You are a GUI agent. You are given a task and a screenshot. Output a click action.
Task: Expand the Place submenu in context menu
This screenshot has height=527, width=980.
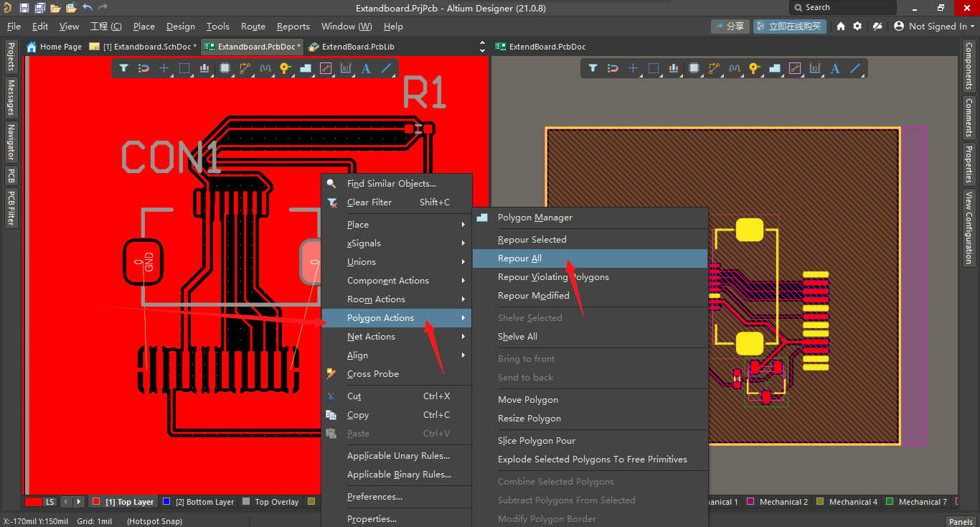(x=397, y=224)
